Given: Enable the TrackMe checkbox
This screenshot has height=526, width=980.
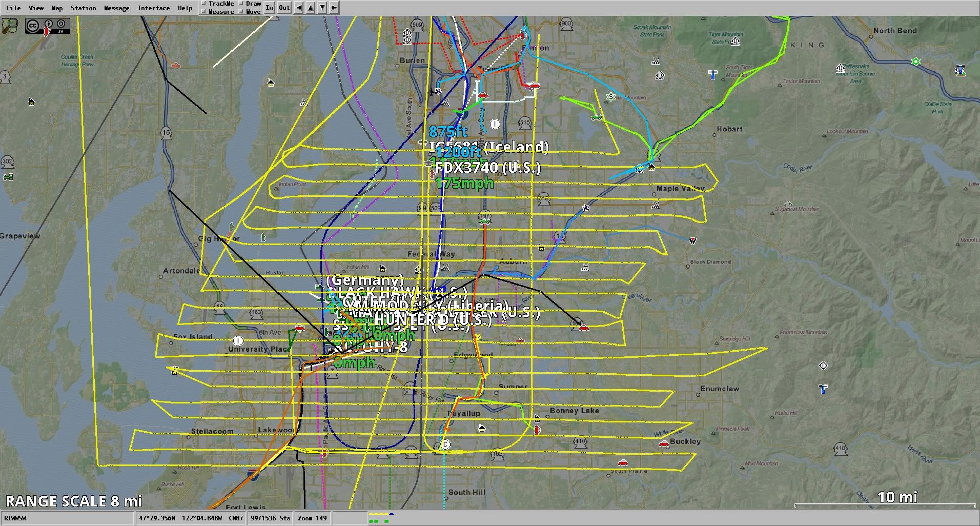Looking at the screenshot, I should pos(204,4).
